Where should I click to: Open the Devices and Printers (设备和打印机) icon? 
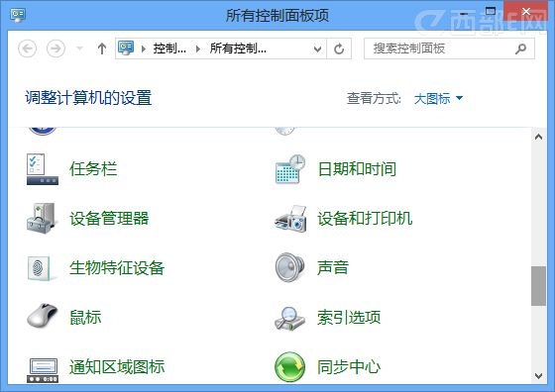pyautogui.click(x=290, y=219)
